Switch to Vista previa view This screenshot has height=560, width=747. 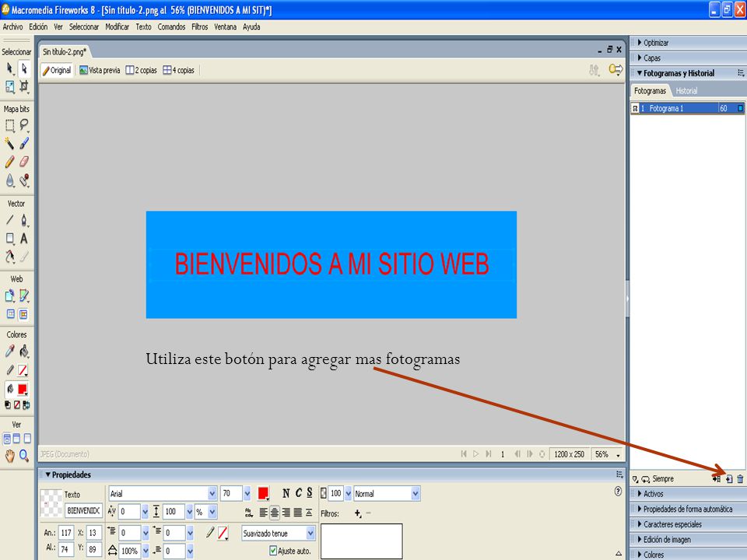100,70
